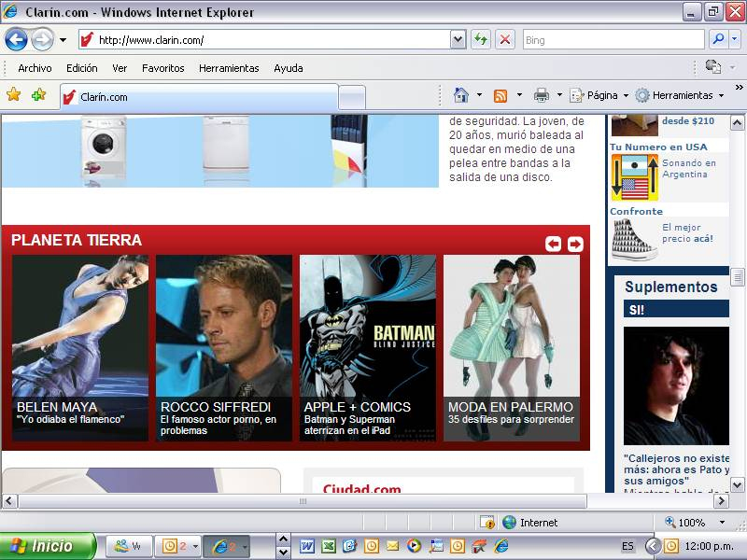Click the desde $210 offer link
This screenshot has height=560, width=747.
(x=688, y=121)
